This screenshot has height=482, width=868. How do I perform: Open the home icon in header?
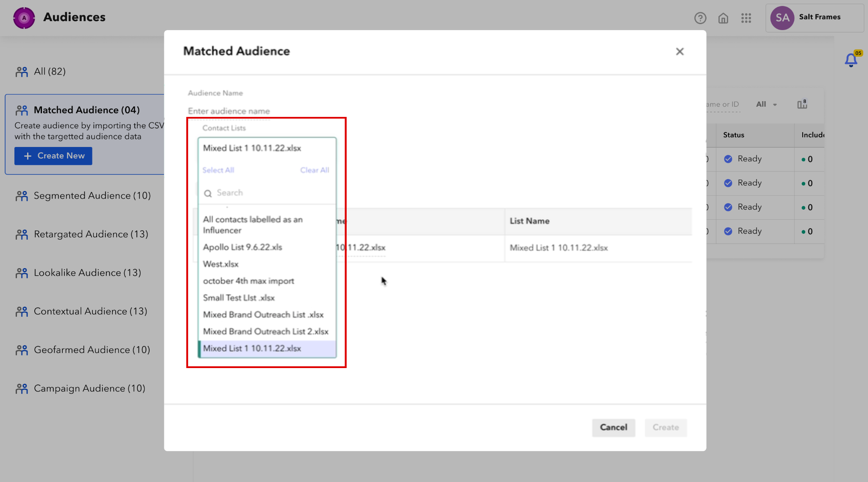[723, 18]
